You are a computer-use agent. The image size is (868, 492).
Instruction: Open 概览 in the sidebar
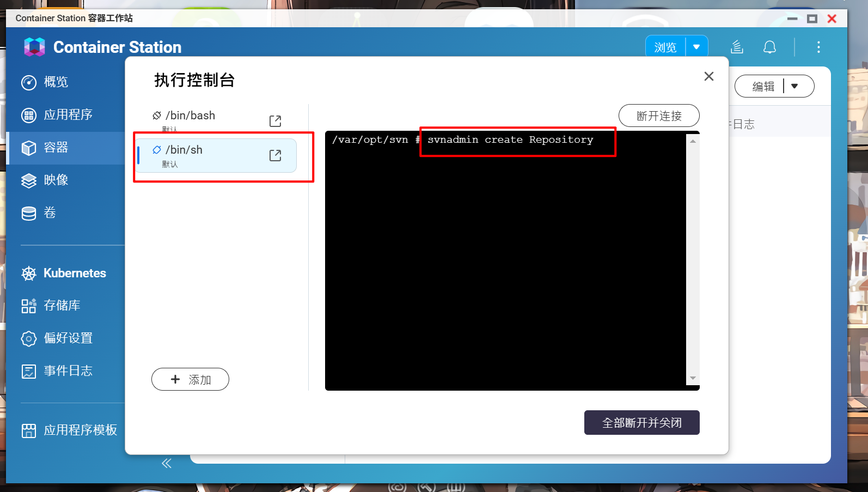[x=56, y=82]
